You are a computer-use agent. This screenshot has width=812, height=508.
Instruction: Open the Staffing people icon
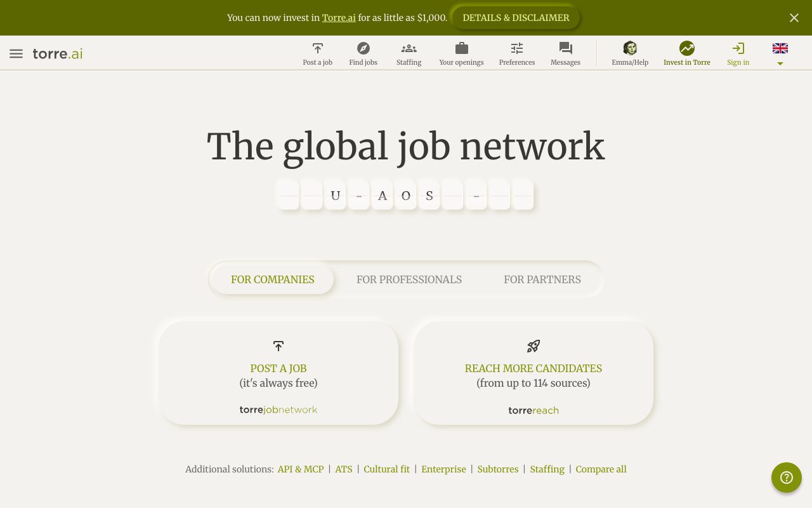coord(409,48)
